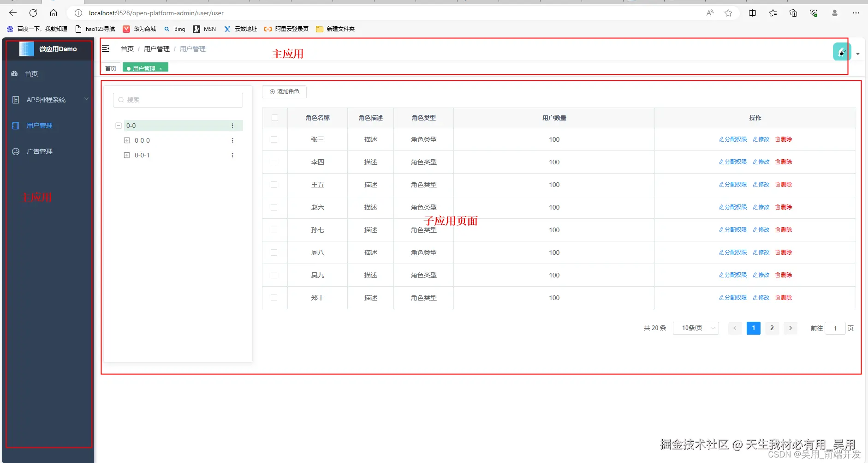Open the 首页 sidebar menu item
The width and height of the screenshot is (868, 463).
[48, 74]
